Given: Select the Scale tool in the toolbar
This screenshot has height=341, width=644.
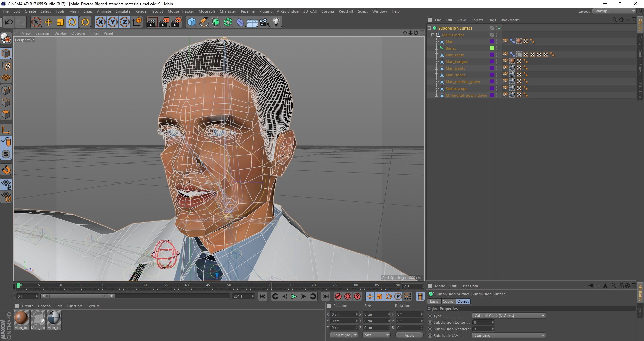Looking at the screenshot, I should pos(60,22).
